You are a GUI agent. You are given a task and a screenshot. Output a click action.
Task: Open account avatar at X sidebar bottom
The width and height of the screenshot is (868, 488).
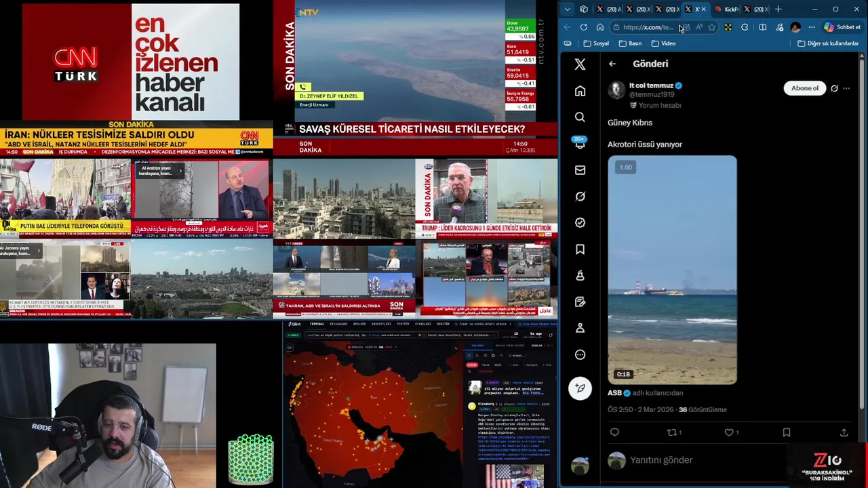[x=580, y=465]
